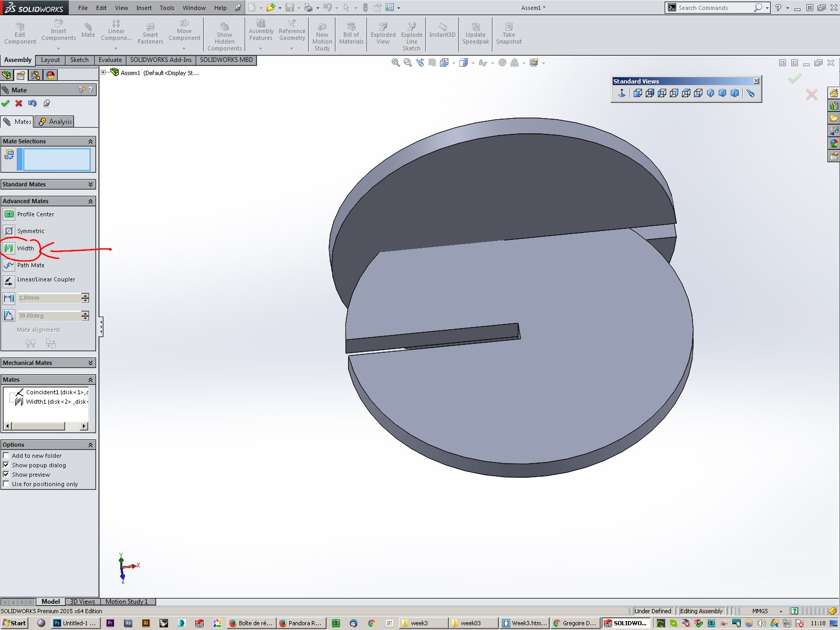This screenshot has width=840, height=630.
Task: Cancel the mate with red X
Action: click(x=19, y=103)
